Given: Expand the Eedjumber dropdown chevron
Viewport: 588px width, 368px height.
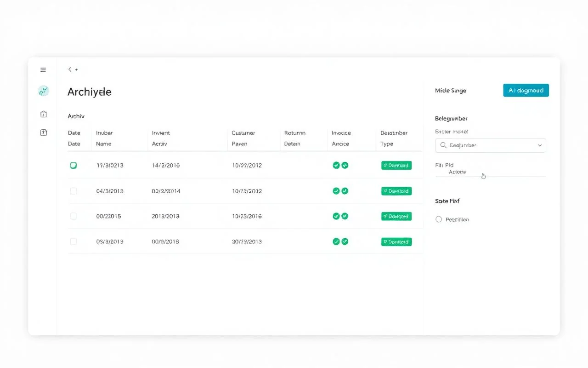Looking at the screenshot, I should point(539,145).
